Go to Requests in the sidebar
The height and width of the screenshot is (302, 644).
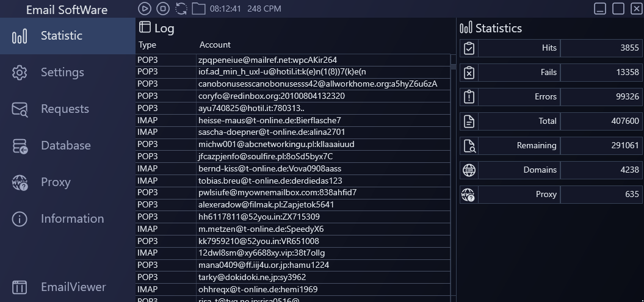64,109
